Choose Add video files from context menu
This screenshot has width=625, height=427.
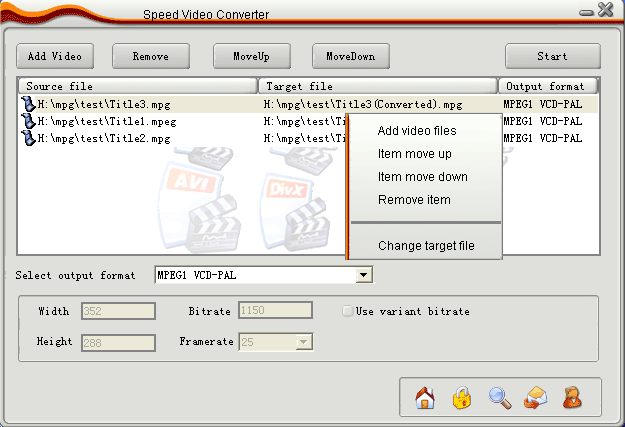pos(417,131)
